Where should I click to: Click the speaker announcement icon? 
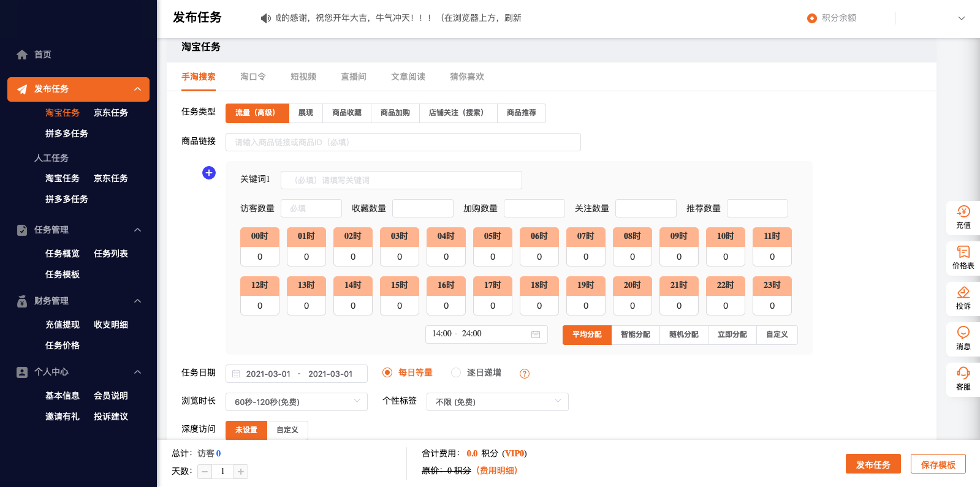pos(265,18)
